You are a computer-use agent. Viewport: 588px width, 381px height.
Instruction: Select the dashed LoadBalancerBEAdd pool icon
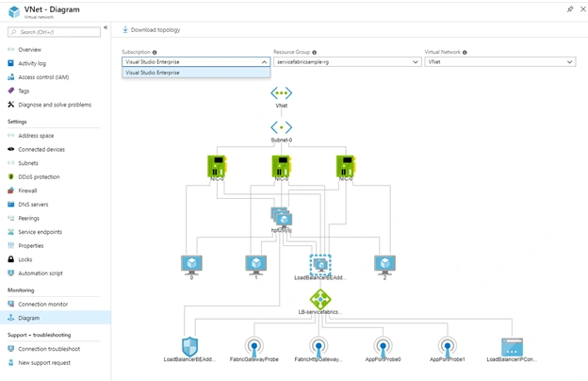pos(320,265)
